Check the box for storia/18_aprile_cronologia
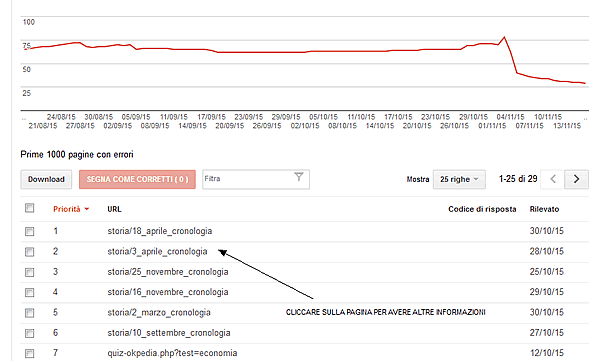Viewport: 600px width, 361px height. click(29, 231)
